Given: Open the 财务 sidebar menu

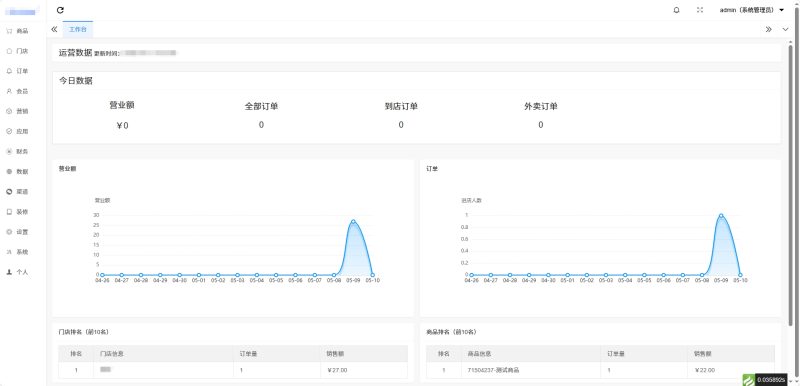Looking at the screenshot, I should point(17,151).
